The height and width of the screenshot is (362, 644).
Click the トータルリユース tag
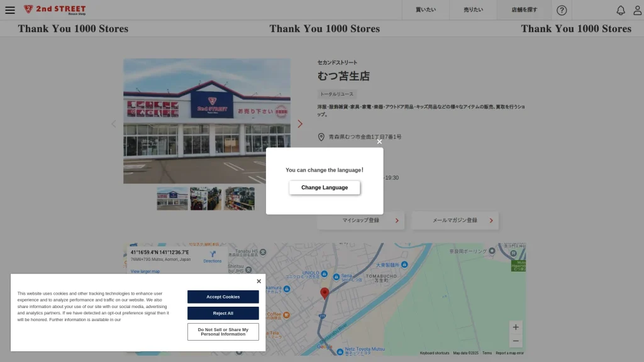337,94
